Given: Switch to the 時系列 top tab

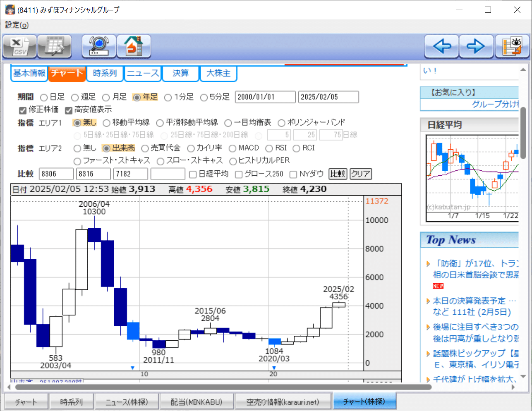Looking at the screenshot, I should 105,73.
